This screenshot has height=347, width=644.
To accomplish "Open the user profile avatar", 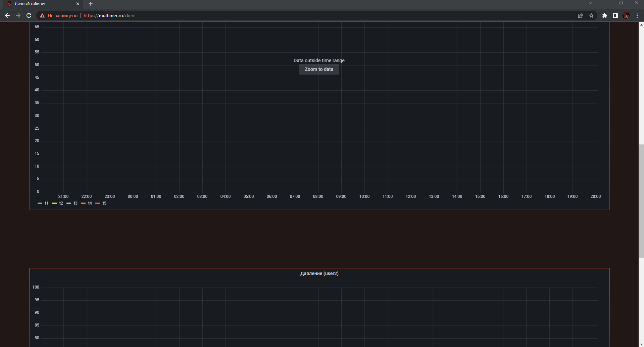I will pyautogui.click(x=626, y=15).
